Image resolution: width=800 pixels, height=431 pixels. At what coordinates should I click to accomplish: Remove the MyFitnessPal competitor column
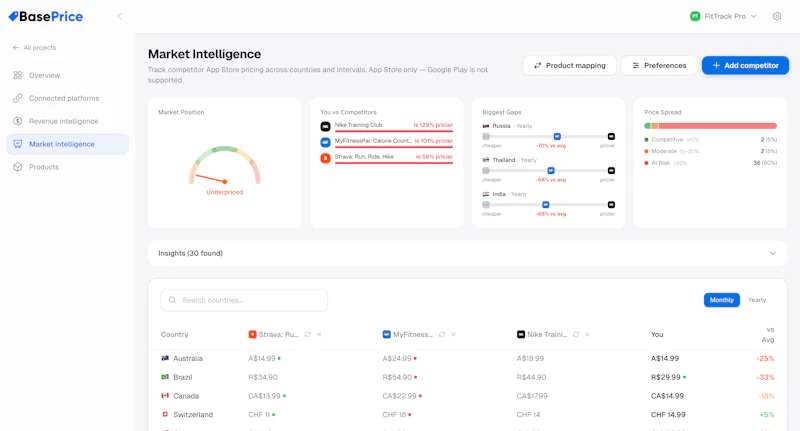tap(454, 335)
